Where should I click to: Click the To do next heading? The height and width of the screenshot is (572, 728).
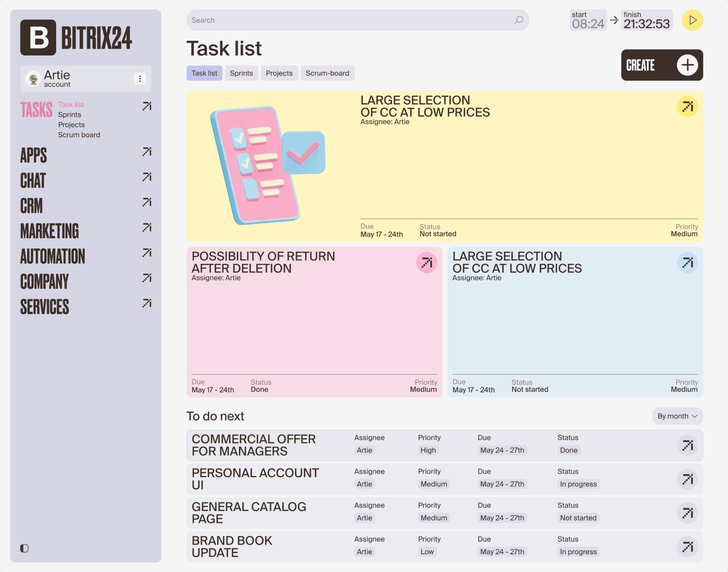[x=215, y=416]
